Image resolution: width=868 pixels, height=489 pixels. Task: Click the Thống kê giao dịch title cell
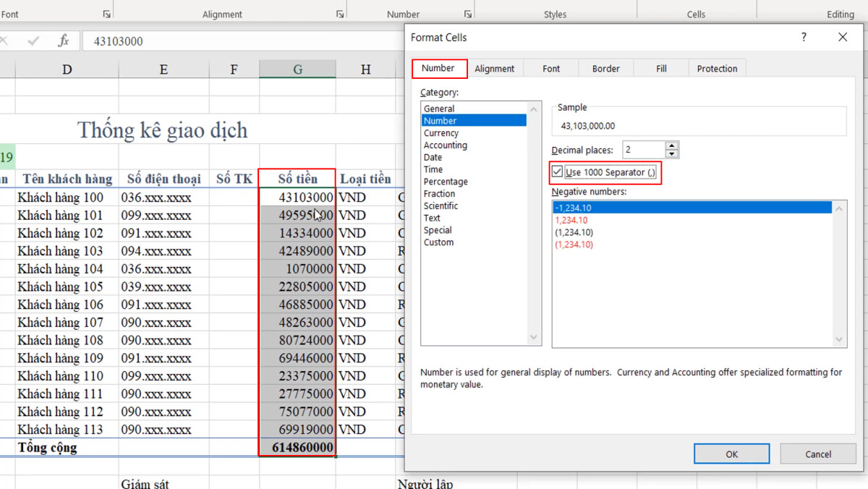(162, 130)
